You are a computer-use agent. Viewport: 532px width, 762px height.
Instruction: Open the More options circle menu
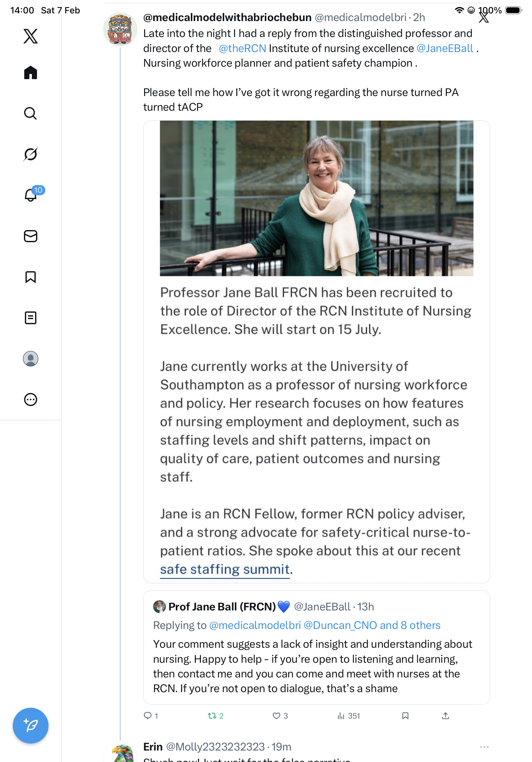point(31,400)
